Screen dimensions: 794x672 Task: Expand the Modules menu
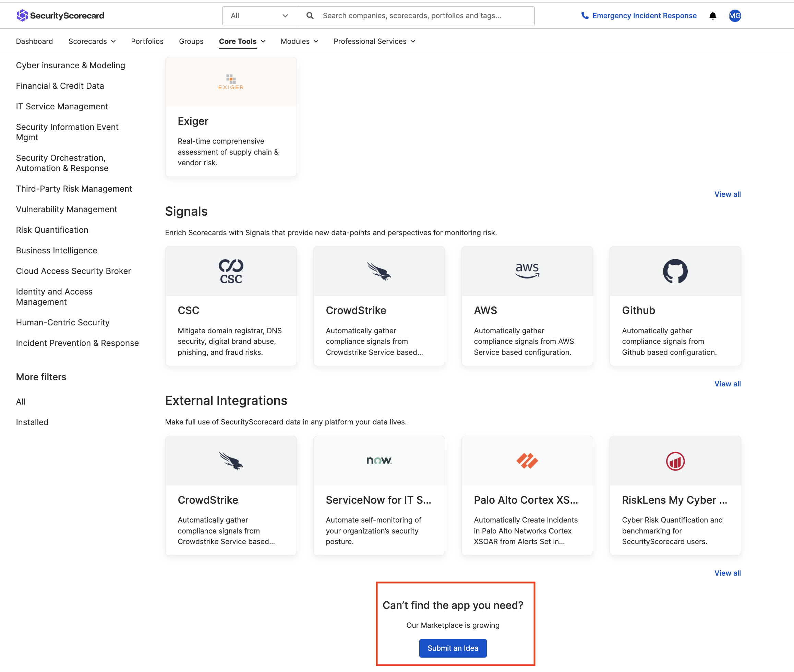click(x=300, y=41)
